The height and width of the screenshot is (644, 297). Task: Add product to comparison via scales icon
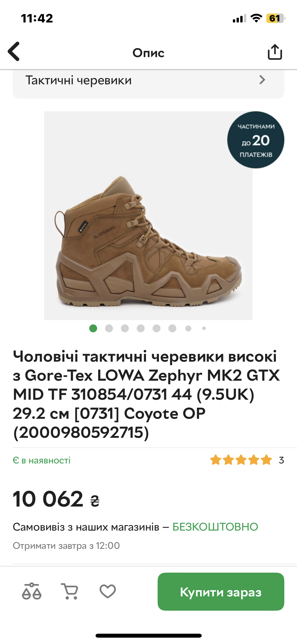[x=32, y=591]
